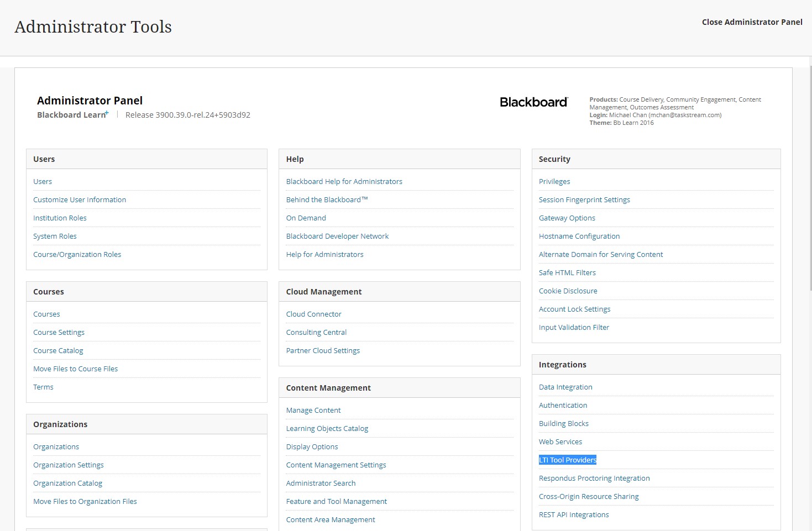Open the Organizations link

pos(56,446)
